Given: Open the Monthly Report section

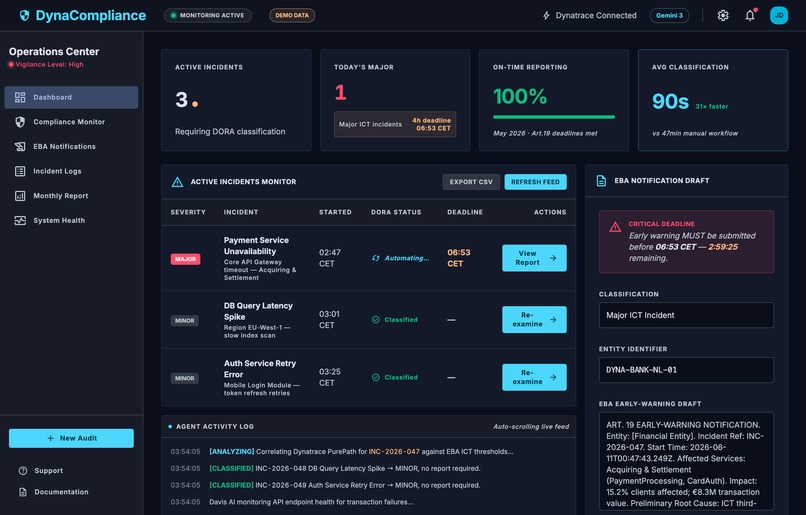Looking at the screenshot, I should [x=71, y=196].
